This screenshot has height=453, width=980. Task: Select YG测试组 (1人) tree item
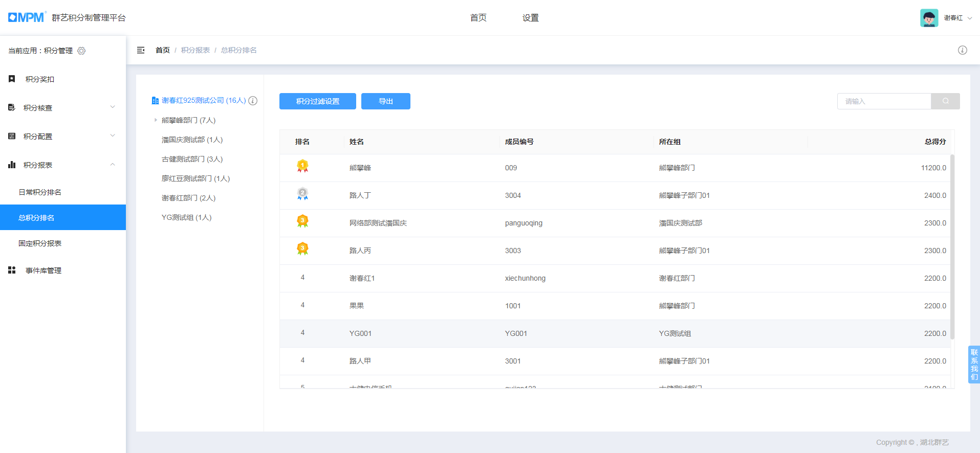pos(187,217)
